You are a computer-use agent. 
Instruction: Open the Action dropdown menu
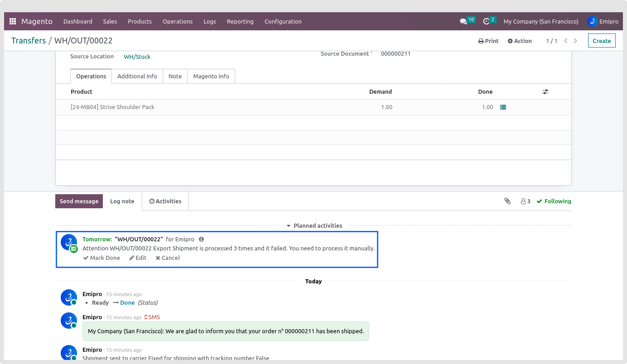520,41
